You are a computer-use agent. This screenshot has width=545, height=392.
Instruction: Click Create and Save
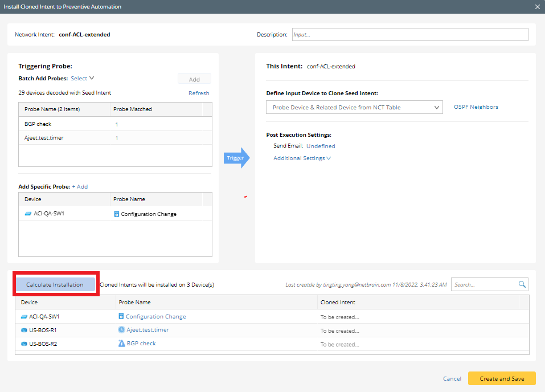point(501,378)
